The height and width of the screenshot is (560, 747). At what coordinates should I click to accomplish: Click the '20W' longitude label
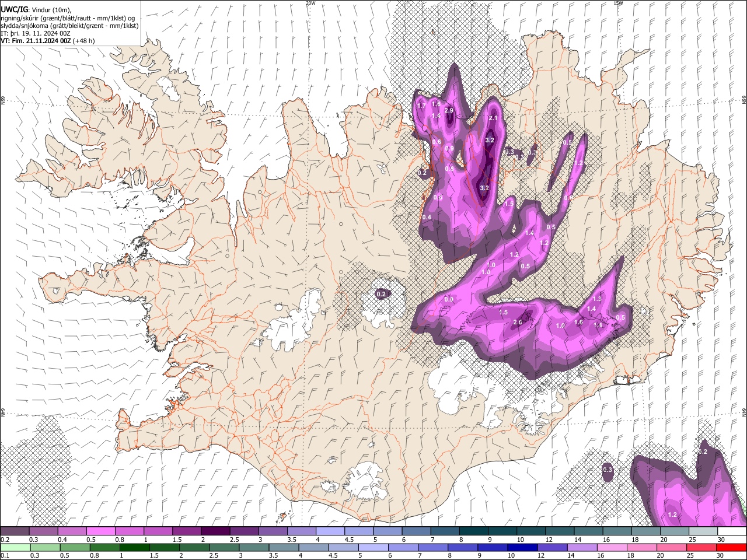310,3
